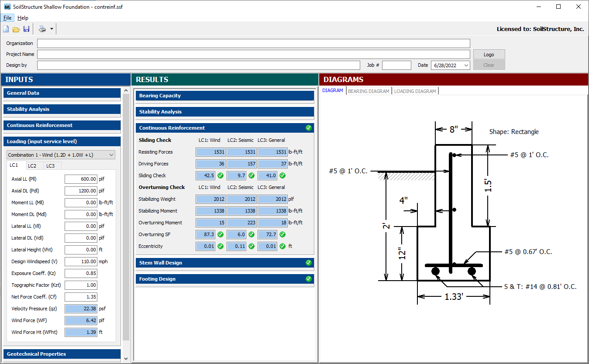Click the Open folder toolbar icon
This screenshot has width=589, height=364.
tap(16, 29)
